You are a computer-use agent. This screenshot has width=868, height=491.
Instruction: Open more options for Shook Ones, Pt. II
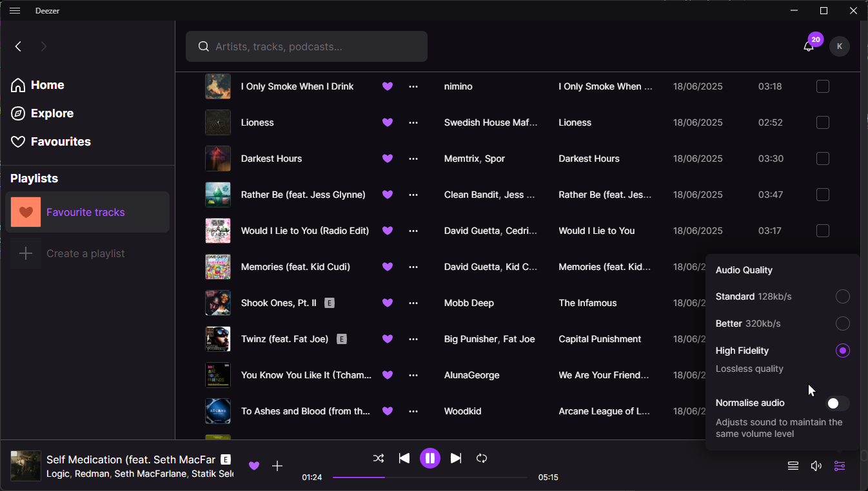[413, 303]
